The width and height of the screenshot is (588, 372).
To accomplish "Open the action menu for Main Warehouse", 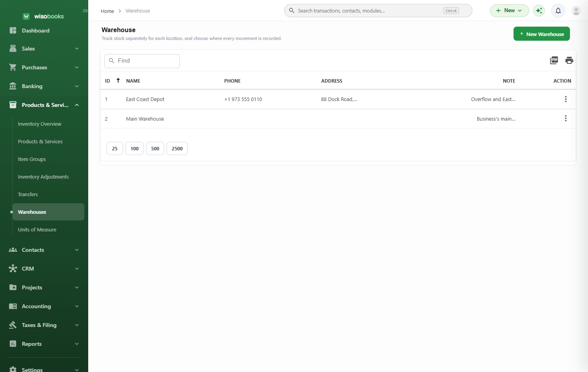I will [x=566, y=118].
